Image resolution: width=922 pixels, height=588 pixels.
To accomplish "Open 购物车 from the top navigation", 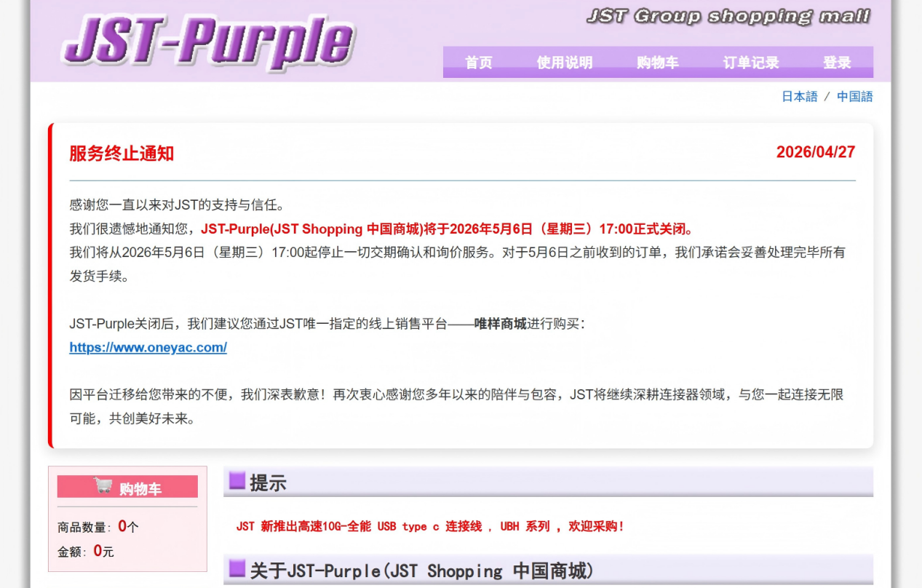I will [x=657, y=63].
